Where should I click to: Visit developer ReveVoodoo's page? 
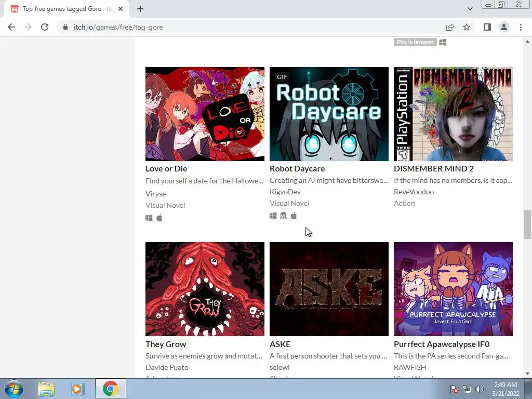(414, 192)
